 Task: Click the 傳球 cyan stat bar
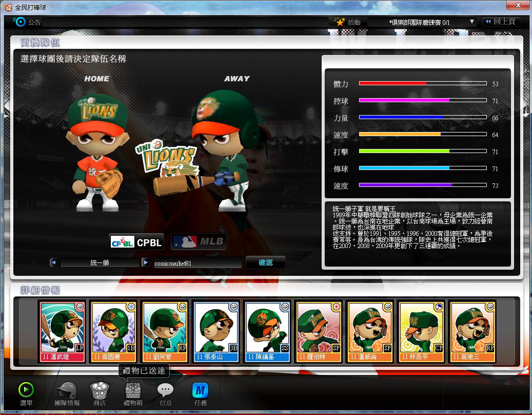point(423,168)
